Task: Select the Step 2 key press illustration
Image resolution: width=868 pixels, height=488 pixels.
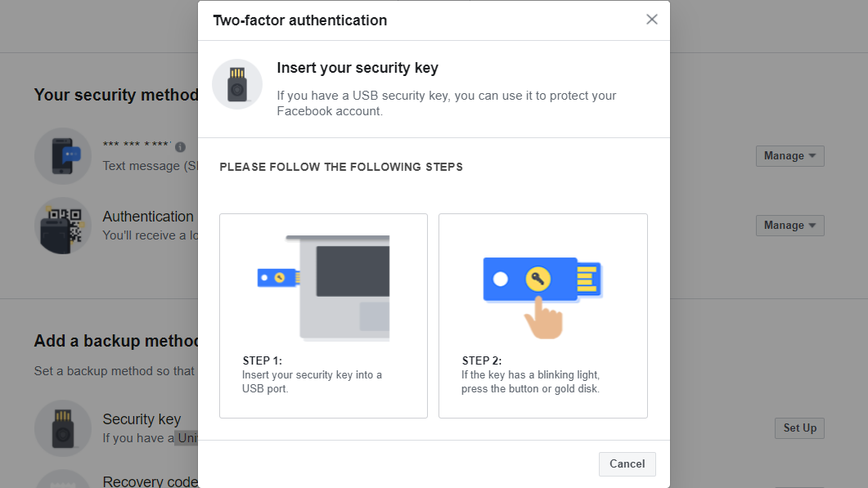Action: (x=542, y=286)
